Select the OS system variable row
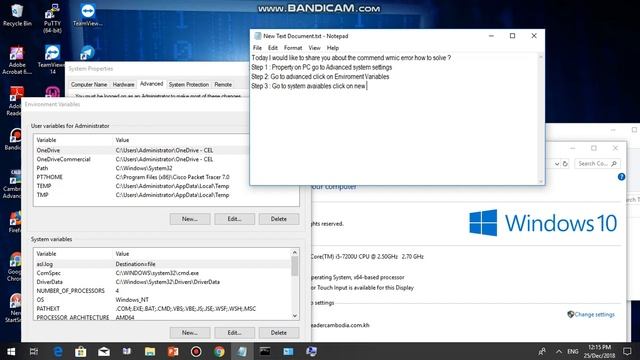Image resolution: width=640 pixels, height=360 pixels. pyautogui.click(x=162, y=300)
